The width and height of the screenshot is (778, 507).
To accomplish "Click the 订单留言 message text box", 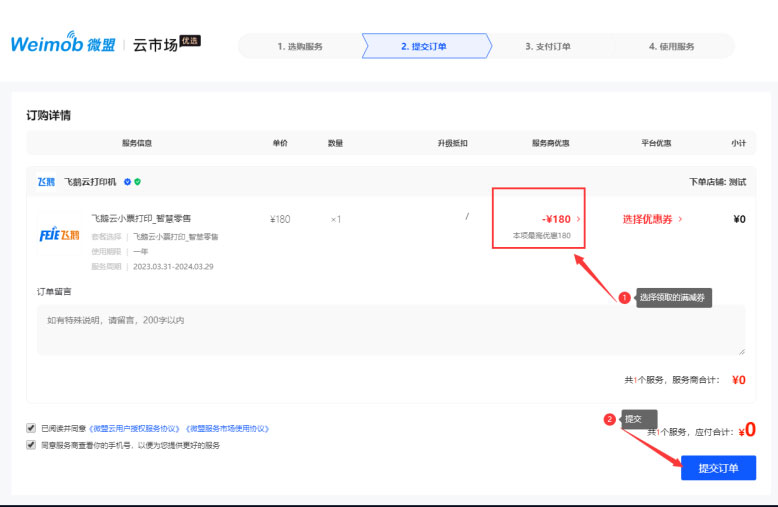I will 390,330.
